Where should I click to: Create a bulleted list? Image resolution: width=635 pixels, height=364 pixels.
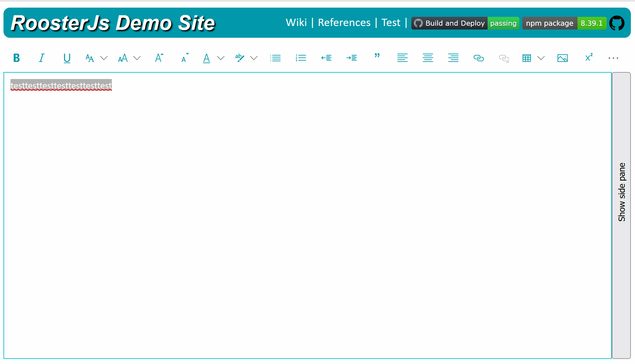(x=275, y=58)
